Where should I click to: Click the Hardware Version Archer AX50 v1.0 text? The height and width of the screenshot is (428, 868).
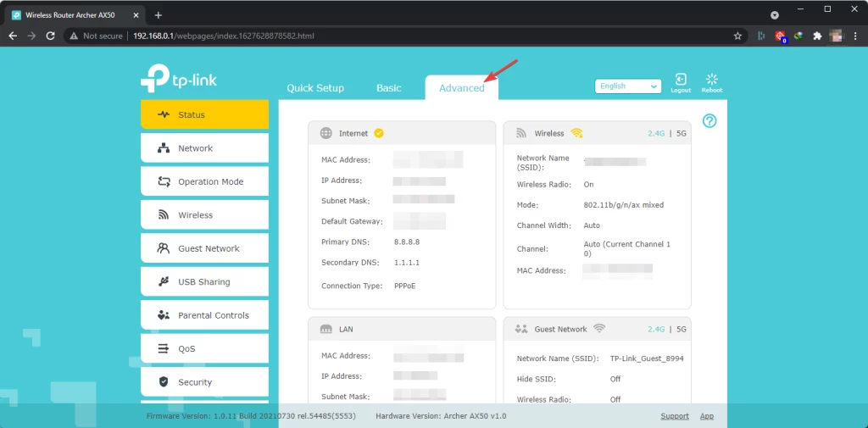441,416
